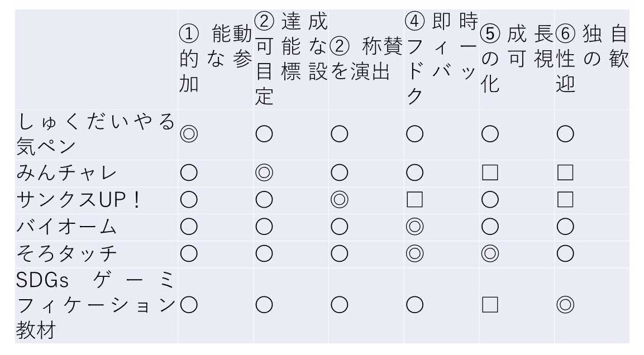
Task: Select the しゅくだいやる気ペン row label
Action: pyautogui.click(x=96, y=134)
